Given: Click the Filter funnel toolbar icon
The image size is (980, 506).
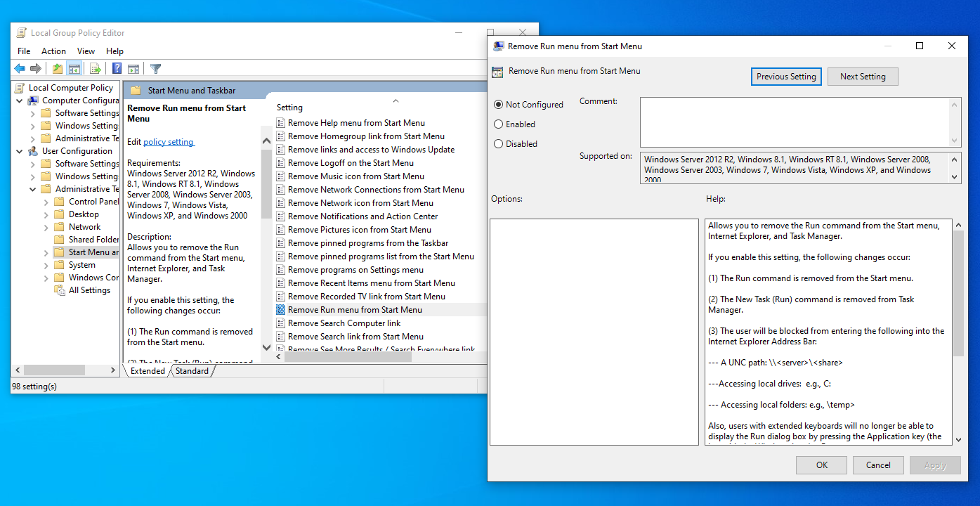Looking at the screenshot, I should pyautogui.click(x=156, y=69).
